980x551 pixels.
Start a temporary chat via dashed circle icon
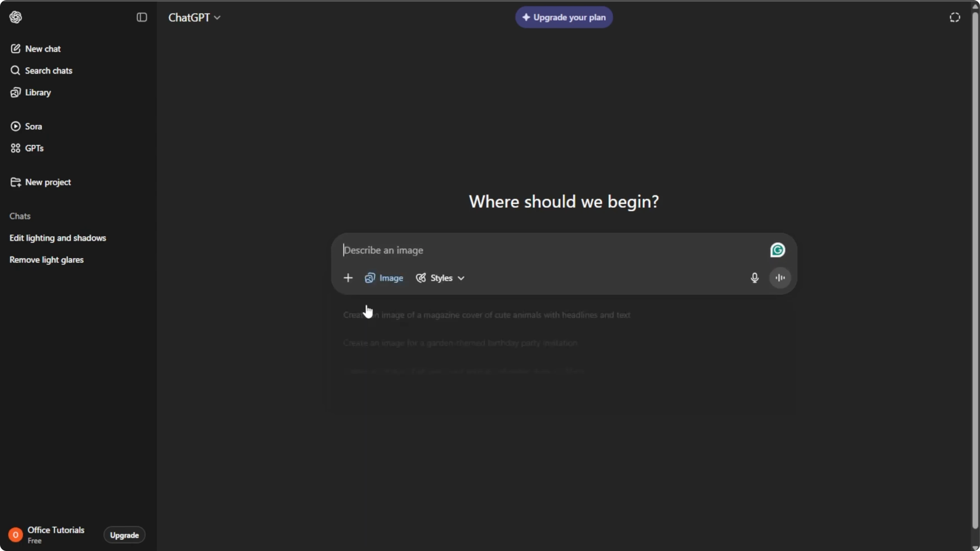pos(955,17)
